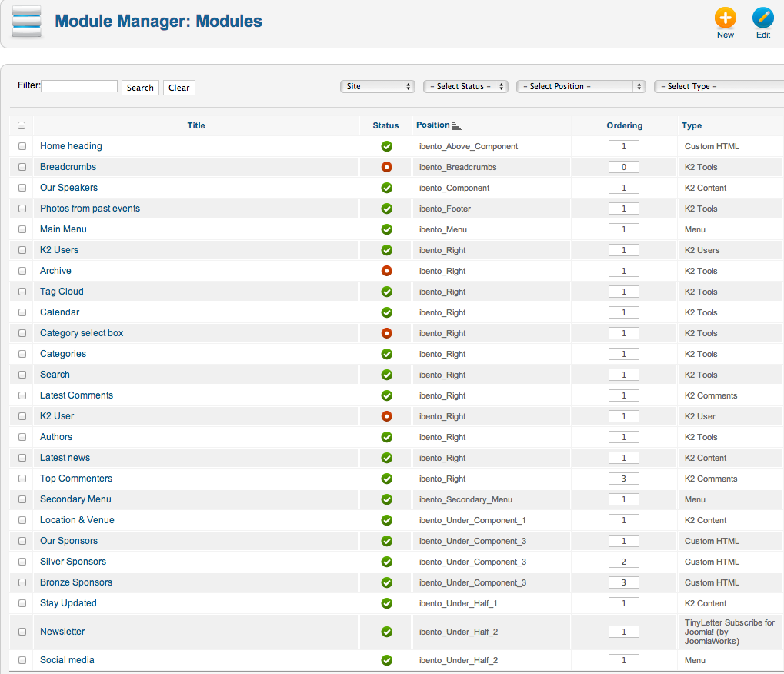Check the Breadcrumbs row checkbox
Viewport: 784px width, 674px height.
tap(22, 167)
